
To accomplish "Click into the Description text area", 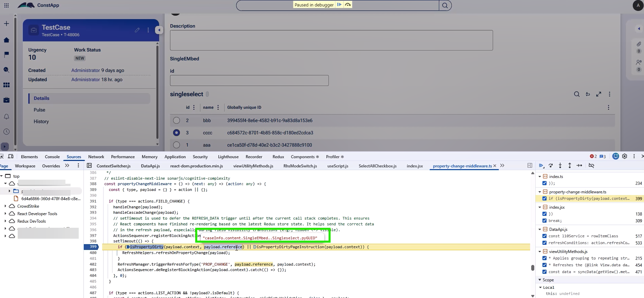I will click(x=331, y=40).
